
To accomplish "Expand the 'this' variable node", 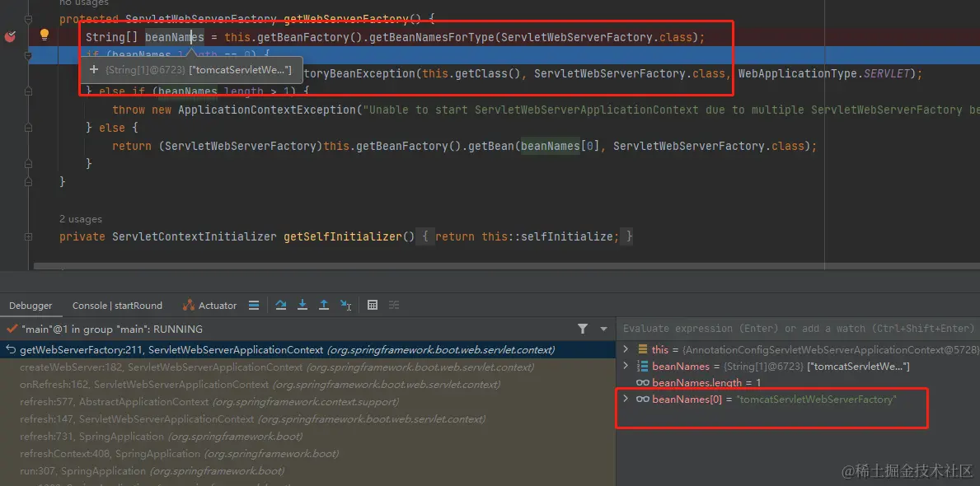I will coord(627,349).
